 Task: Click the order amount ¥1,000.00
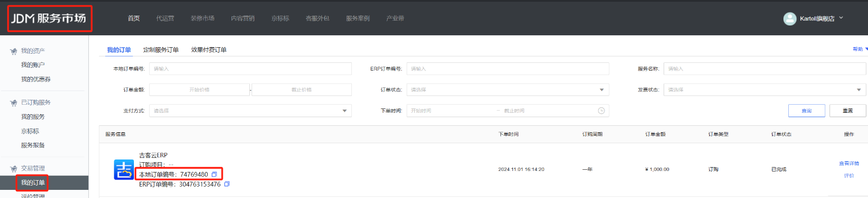657,169
